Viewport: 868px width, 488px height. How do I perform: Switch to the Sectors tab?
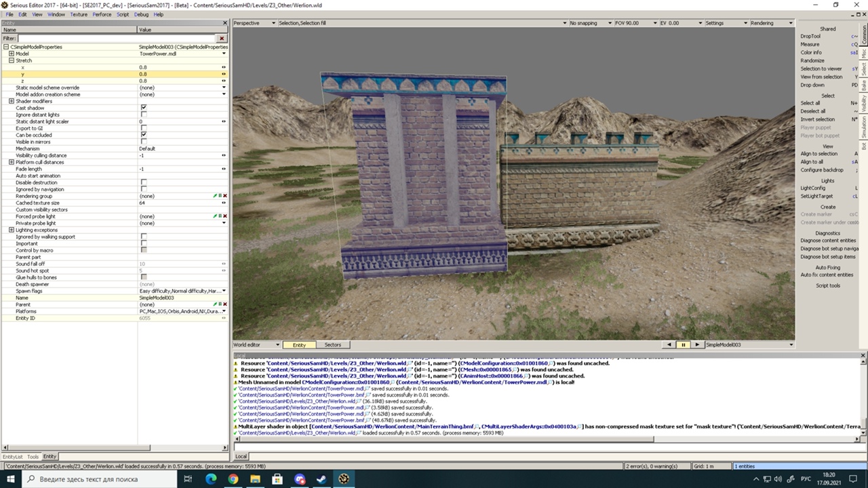332,345
